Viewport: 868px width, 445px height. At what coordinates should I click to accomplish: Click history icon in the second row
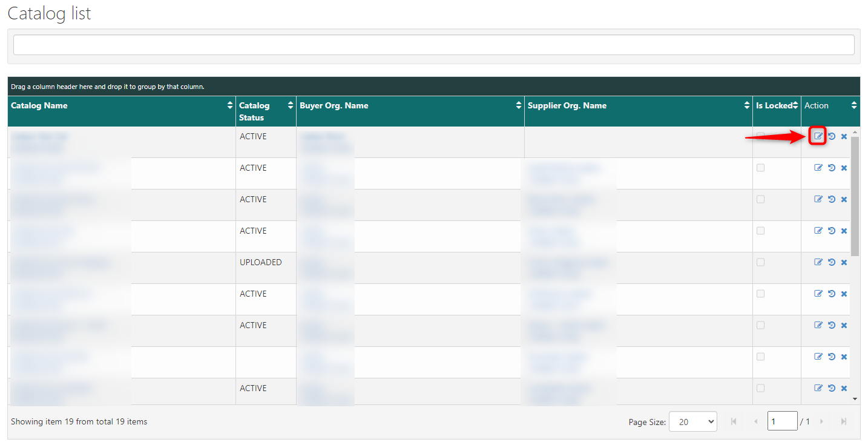point(831,168)
